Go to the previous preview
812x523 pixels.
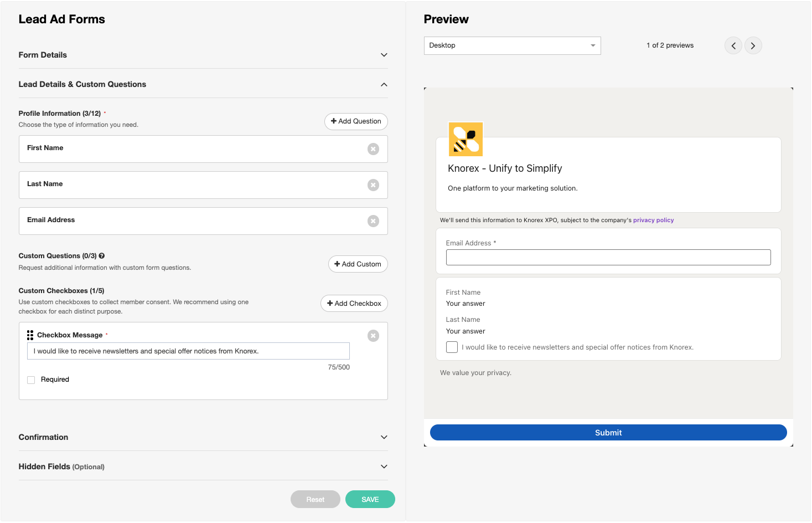click(733, 45)
